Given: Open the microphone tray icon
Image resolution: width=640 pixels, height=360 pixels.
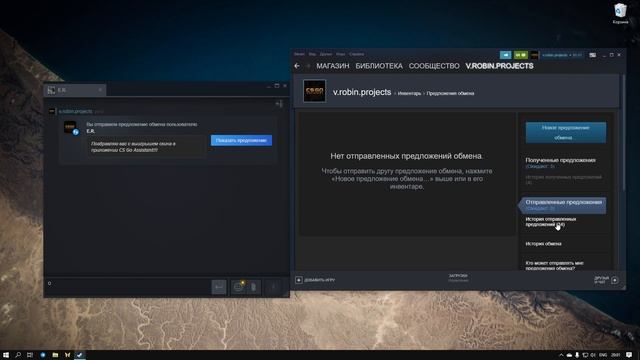Looking at the screenshot, I should click(577, 355).
